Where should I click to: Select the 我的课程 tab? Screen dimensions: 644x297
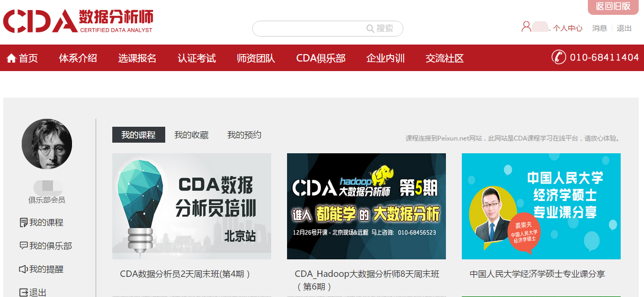[x=139, y=135]
